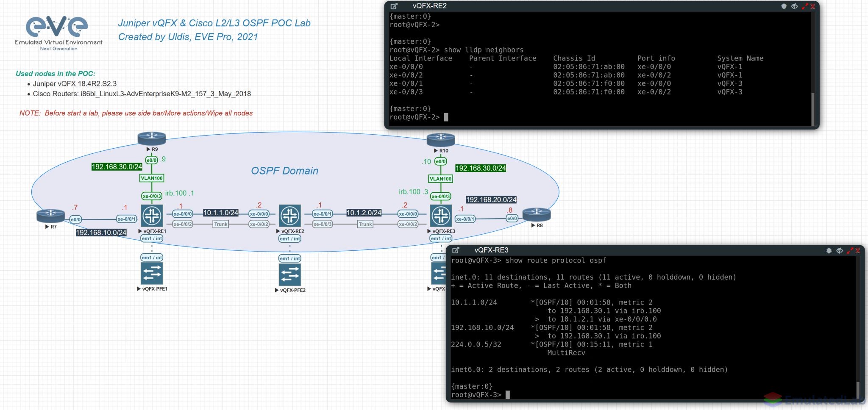
Task: Click e0/0 interface label on R7
Action: pos(76,219)
